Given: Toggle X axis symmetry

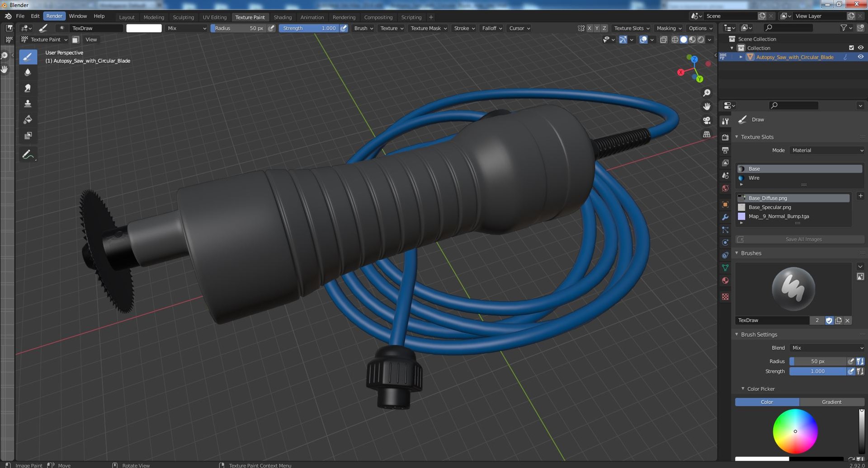Looking at the screenshot, I should (589, 28).
